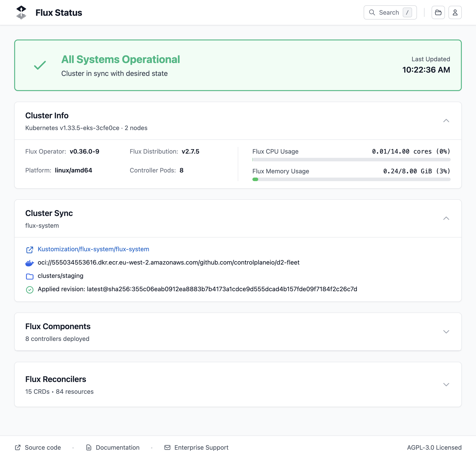Expand the Flux Components section
Image resolution: width=476 pixels, height=459 pixels.
click(446, 332)
